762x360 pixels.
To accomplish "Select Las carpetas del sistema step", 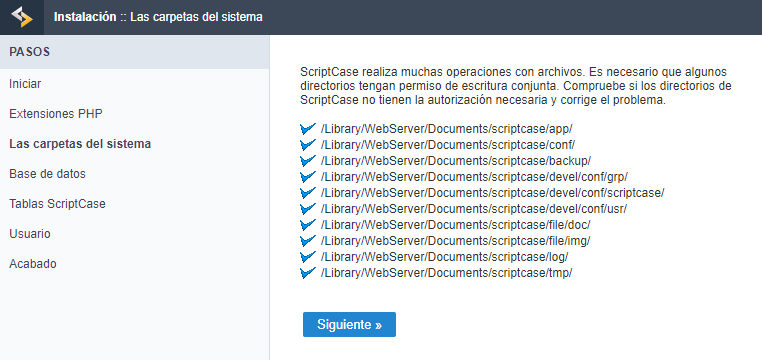I will (80, 144).
